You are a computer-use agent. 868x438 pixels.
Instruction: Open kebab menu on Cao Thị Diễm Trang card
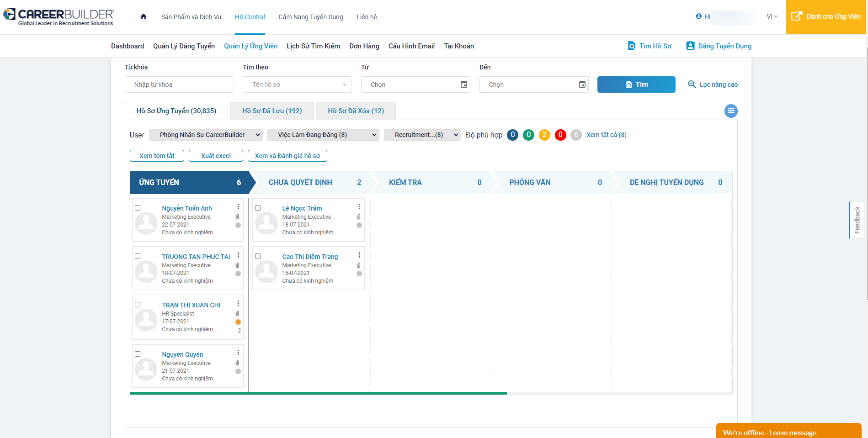tap(359, 255)
